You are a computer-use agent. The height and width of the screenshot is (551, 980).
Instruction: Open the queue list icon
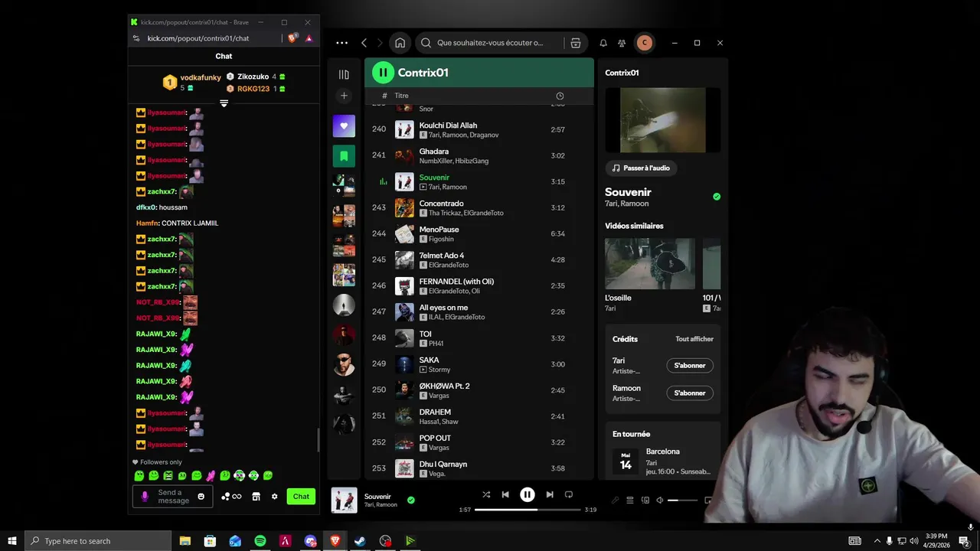tap(630, 500)
